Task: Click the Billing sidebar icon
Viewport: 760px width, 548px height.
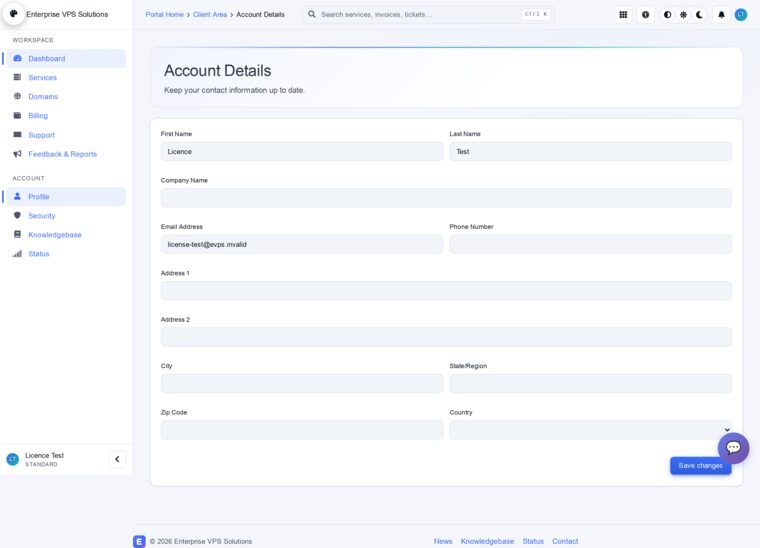Action: point(17,115)
